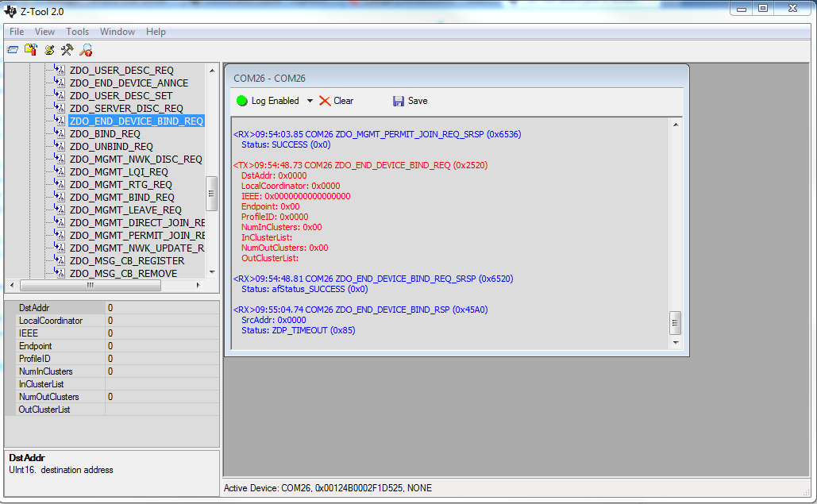This screenshot has width=817, height=504.
Task: Open the Window menu
Action: pyautogui.click(x=118, y=32)
